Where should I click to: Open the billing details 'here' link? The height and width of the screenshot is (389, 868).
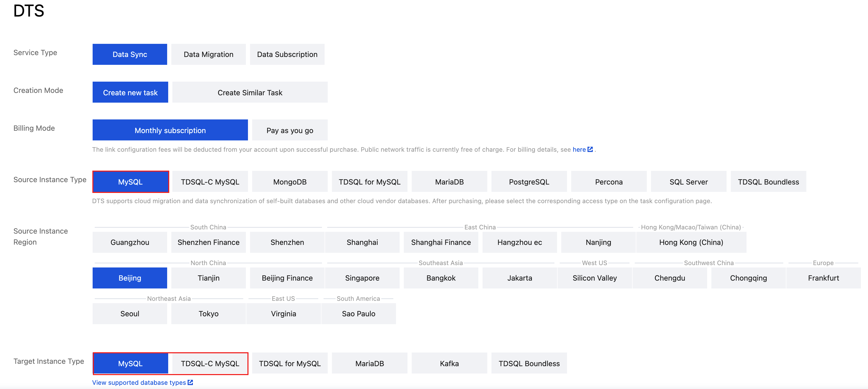[x=579, y=149]
